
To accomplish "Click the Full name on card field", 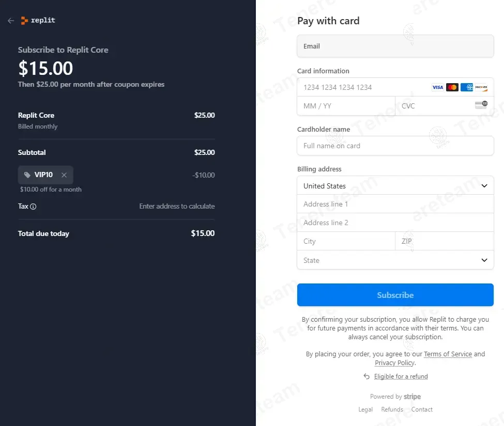I will 395,146.
